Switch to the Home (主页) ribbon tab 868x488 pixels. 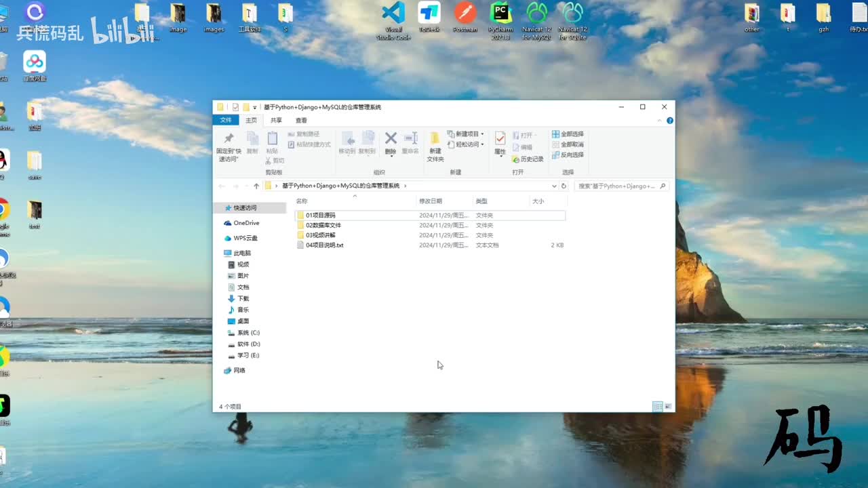[x=251, y=120]
